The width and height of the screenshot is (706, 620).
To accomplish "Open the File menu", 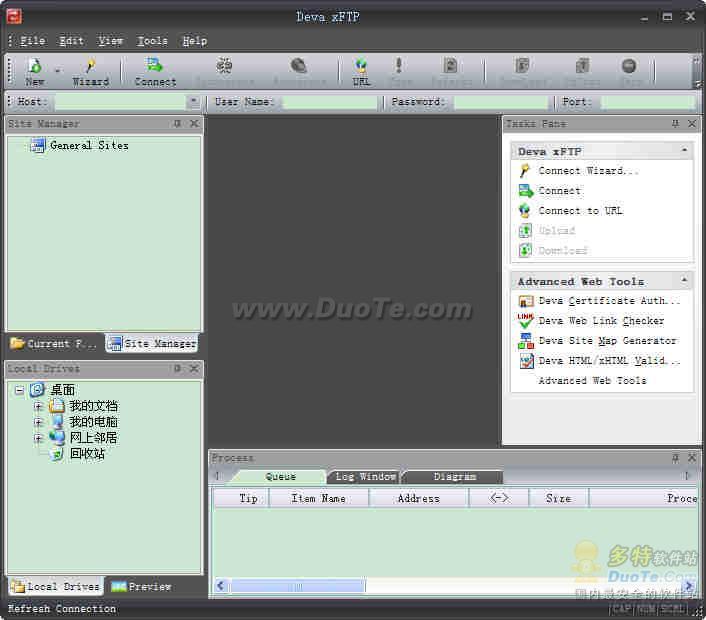I will (x=32, y=41).
